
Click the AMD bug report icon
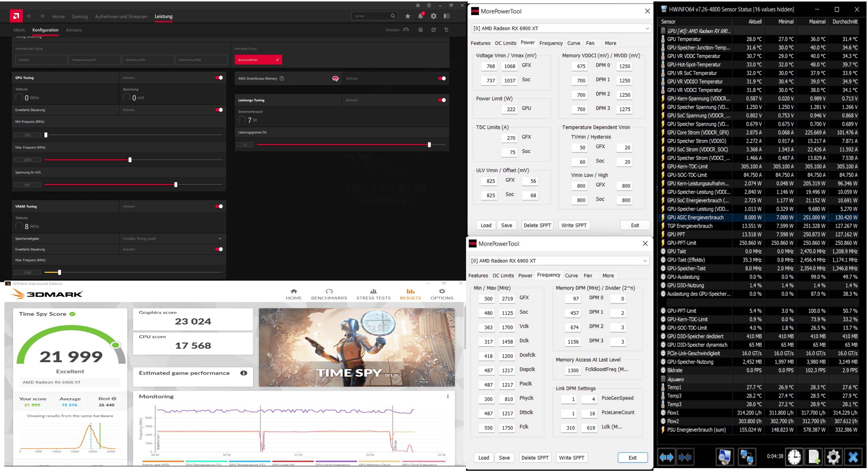(418, 5)
